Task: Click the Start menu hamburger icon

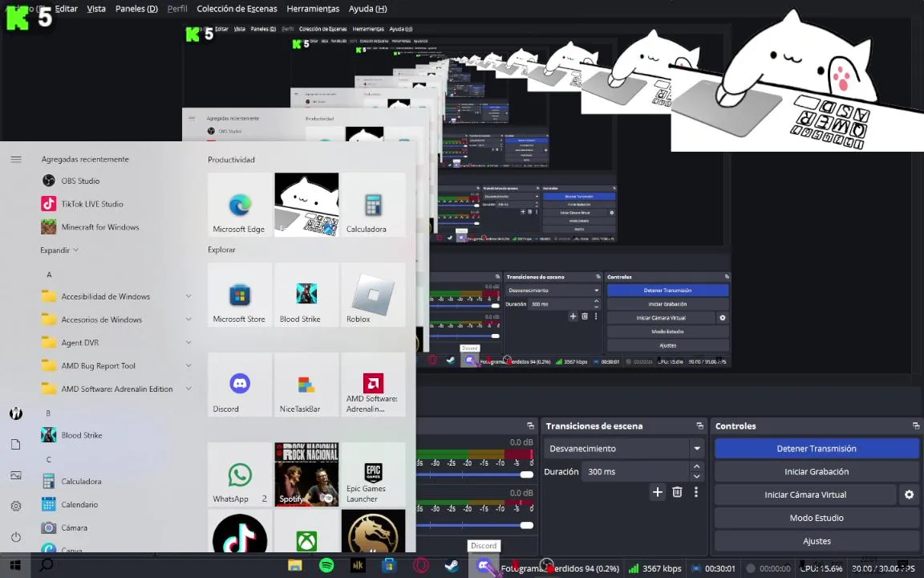Action: [x=16, y=159]
